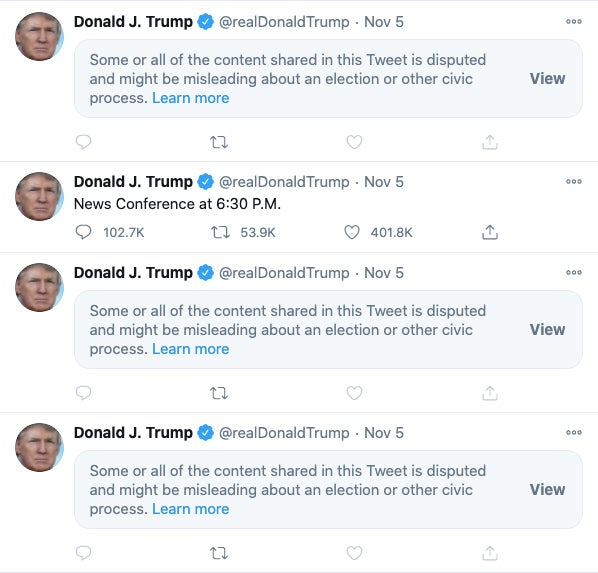The height and width of the screenshot is (573, 598).
Task: Click the heart icon under the last disputed tweet
Action: (x=354, y=552)
